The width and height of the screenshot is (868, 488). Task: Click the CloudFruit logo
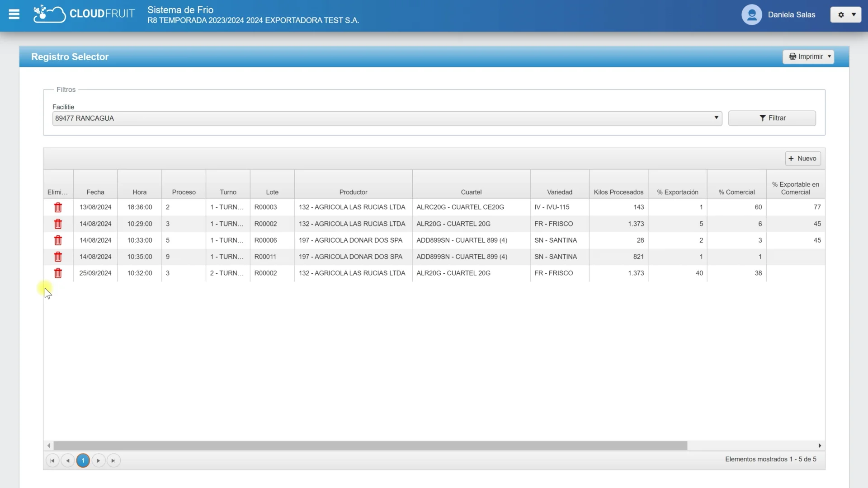(x=83, y=14)
